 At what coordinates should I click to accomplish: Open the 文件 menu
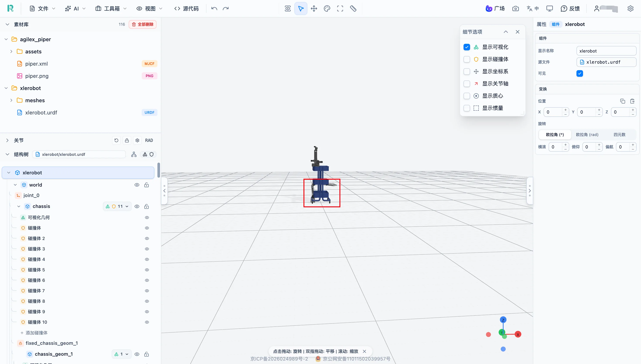click(x=42, y=9)
